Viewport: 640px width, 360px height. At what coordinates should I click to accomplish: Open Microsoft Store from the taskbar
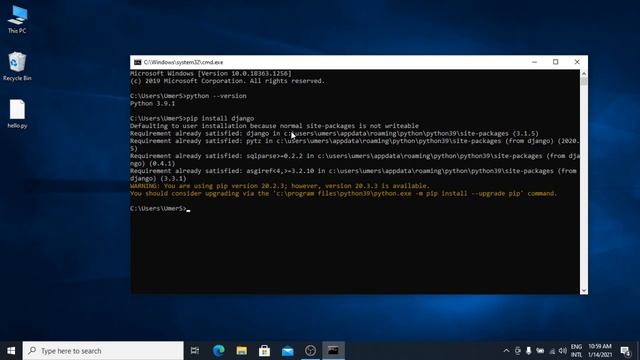pyautogui.click(x=264, y=351)
